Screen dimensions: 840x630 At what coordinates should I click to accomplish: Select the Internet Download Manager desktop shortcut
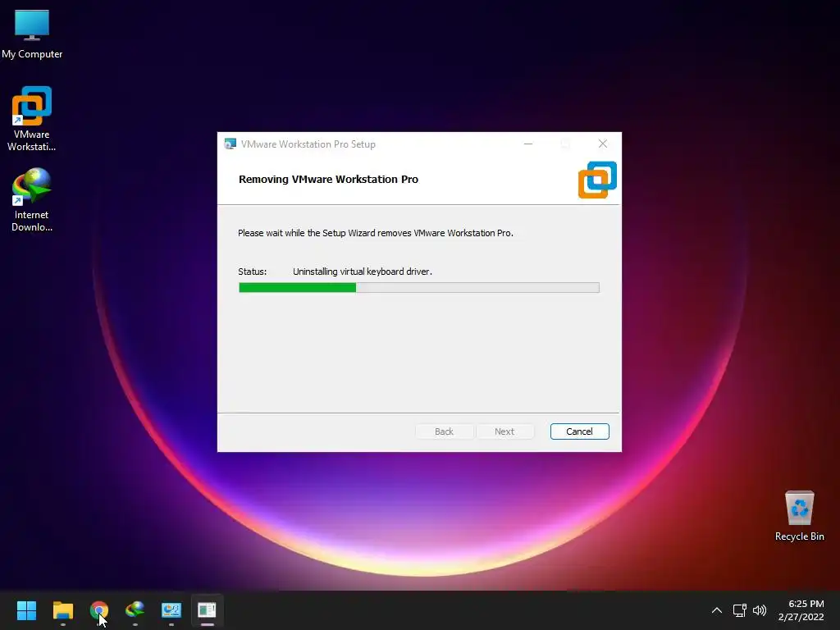32,200
